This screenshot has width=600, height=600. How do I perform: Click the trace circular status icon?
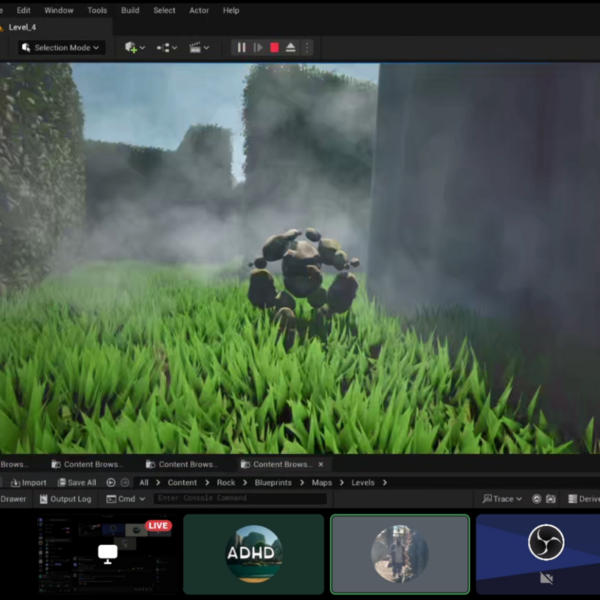(x=536, y=499)
